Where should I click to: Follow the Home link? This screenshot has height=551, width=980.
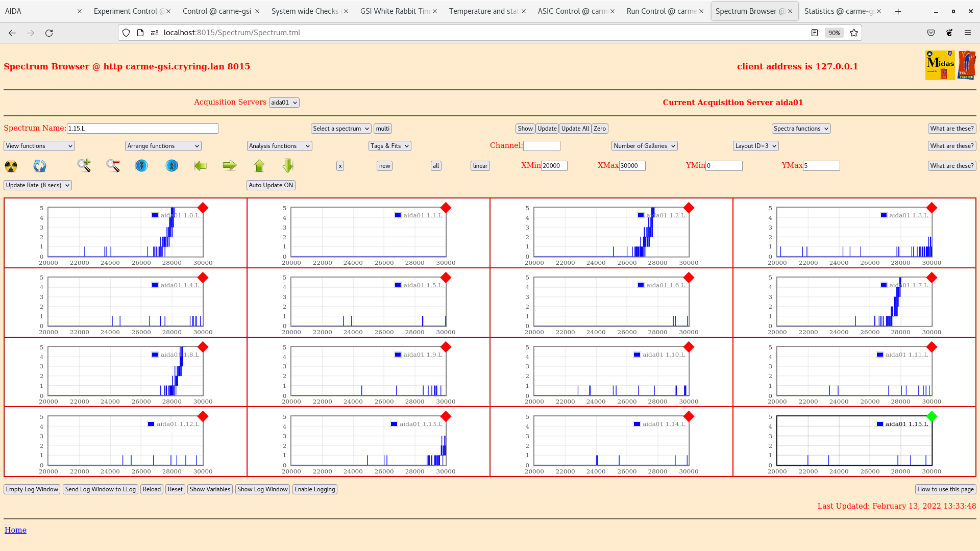(x=15, y=530)
